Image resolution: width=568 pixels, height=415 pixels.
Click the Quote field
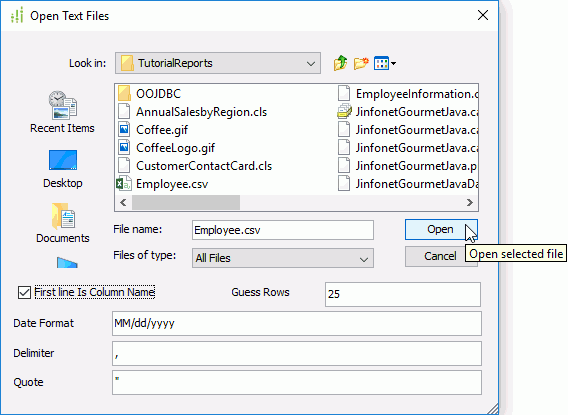297,382
